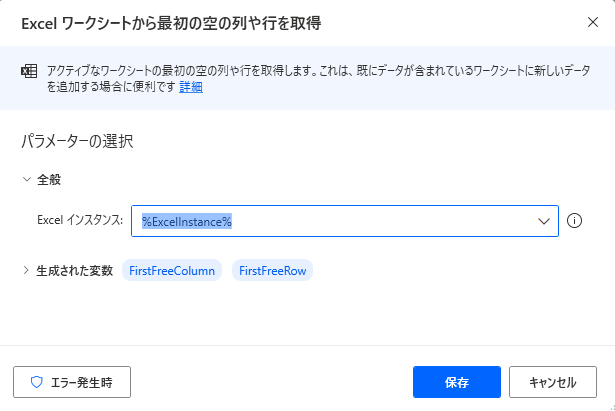Viewport: 615px width, 411px height.
Task: Open the 詳細 link
Action: [x=191, y=87]
